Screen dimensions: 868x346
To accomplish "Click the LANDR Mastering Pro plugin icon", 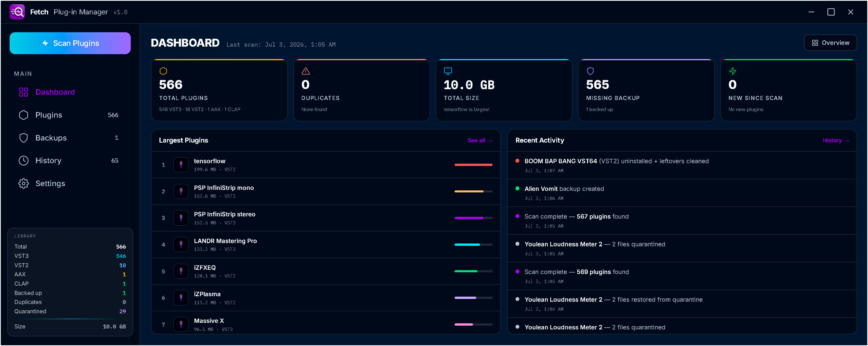I will (181, 244).
